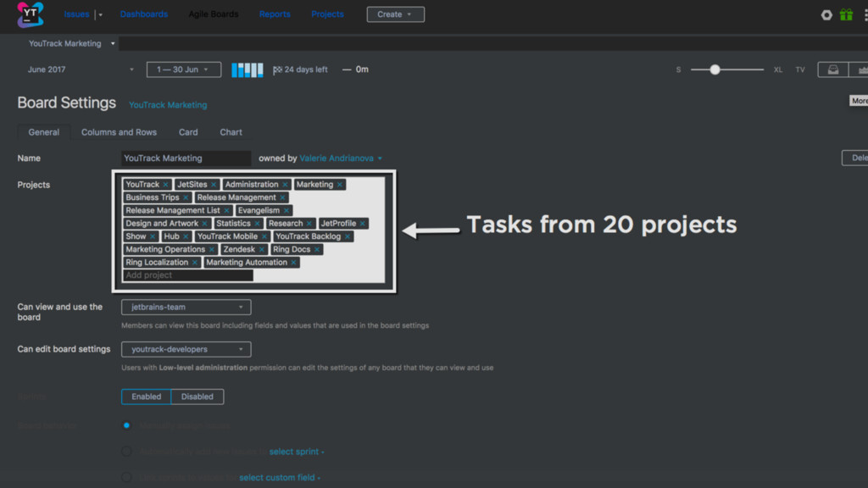Open Projects in top navigation
The height and width of the screenshot is (488, 868).
(327, 14)
